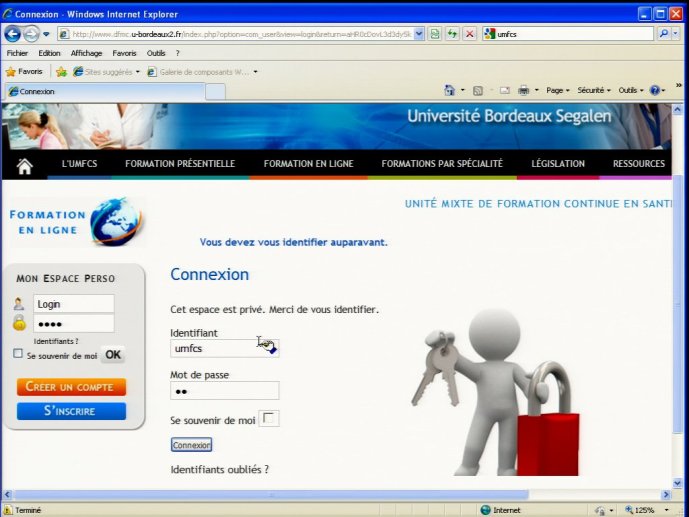Click the magnifier Search icon

pos(664,33)
